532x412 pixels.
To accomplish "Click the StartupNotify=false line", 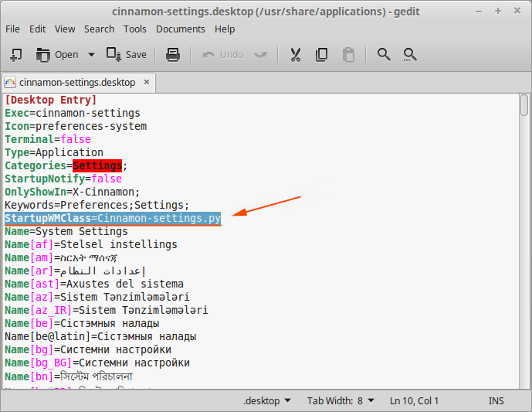I will tap(63, 179).
